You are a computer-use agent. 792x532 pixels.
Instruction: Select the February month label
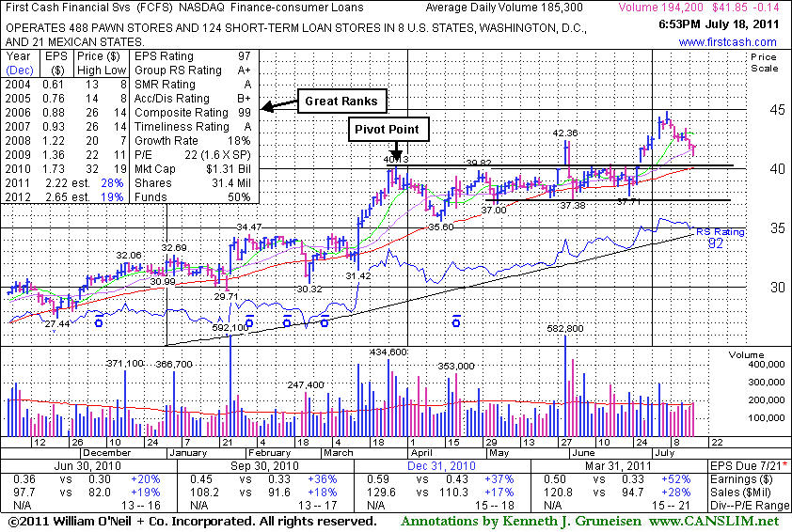point(269,453)
